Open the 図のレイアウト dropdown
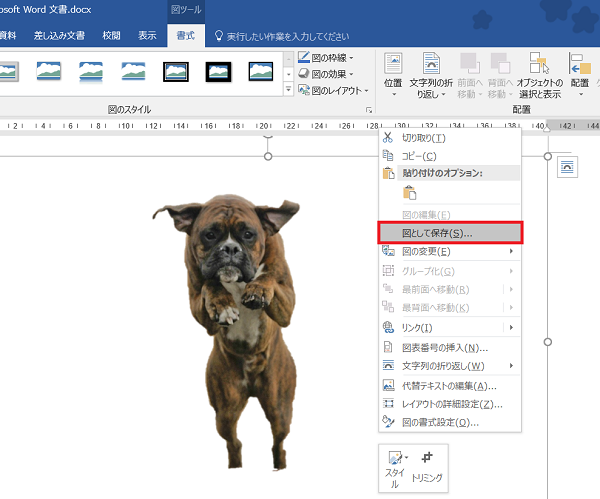 click(333, 90)
